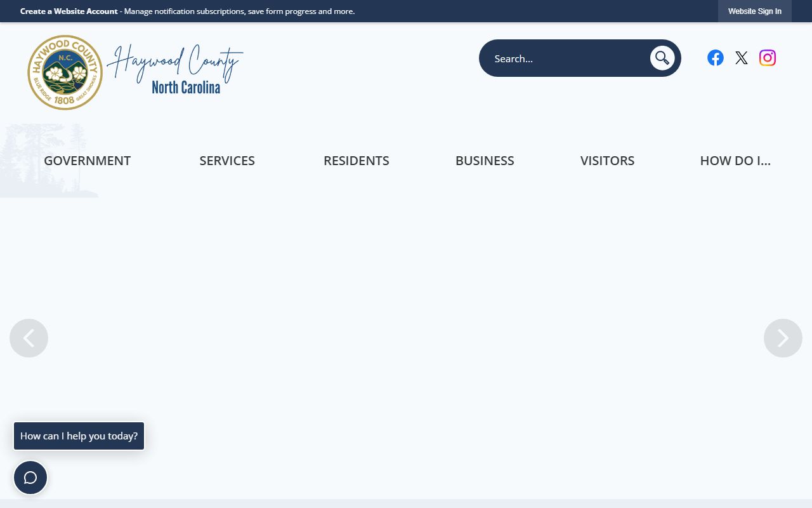The image size is (812, 508).
Task: Go to previous slide arrow
Action: pyautogui.click(x=29, y=338)
